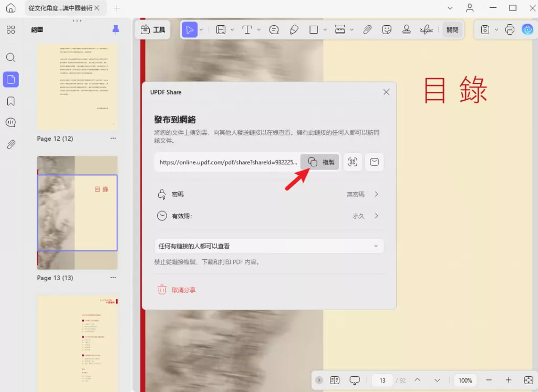Select the comment note tool
Viewport: 538px width, 392px height.
pyautogui.click(x=274, y=30)
